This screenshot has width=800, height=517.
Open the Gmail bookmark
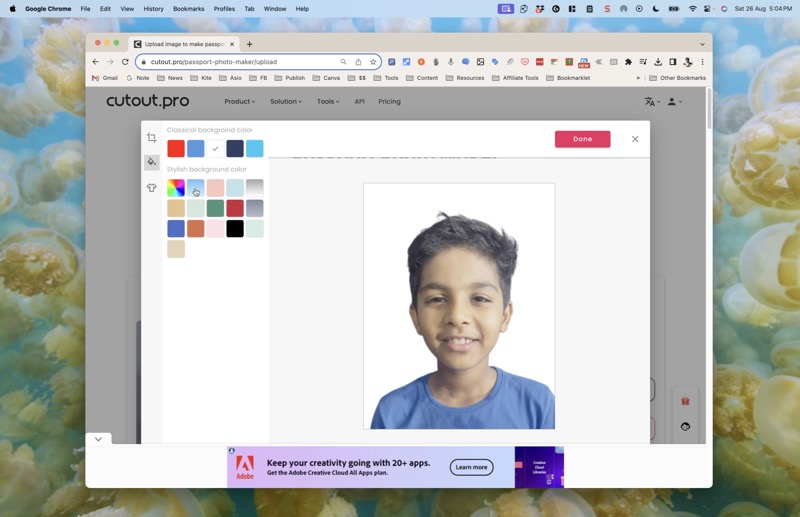click(x=105, y=78)
